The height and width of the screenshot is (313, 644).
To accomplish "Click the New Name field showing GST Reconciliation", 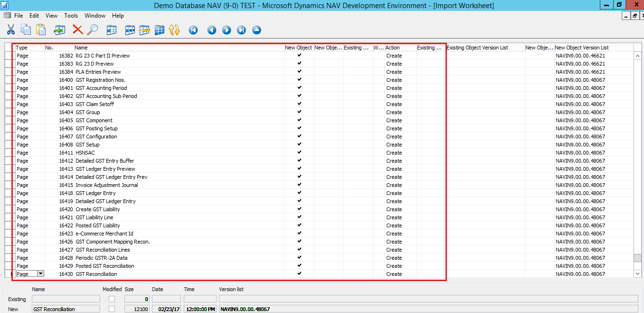I will click(x=66, y=309).
